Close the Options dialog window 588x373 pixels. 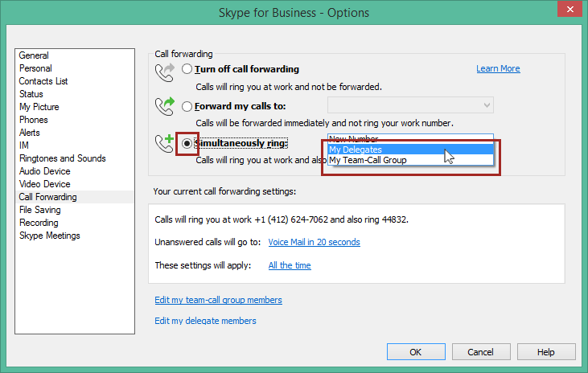click(570, 9)
